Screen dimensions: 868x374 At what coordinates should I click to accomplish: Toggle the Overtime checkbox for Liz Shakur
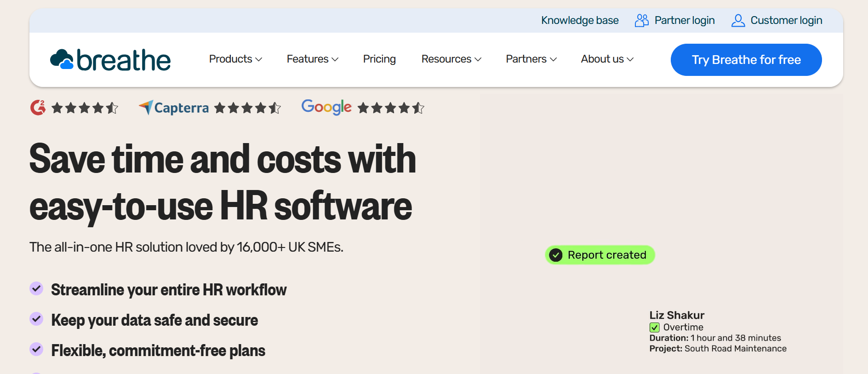[655, 328]
